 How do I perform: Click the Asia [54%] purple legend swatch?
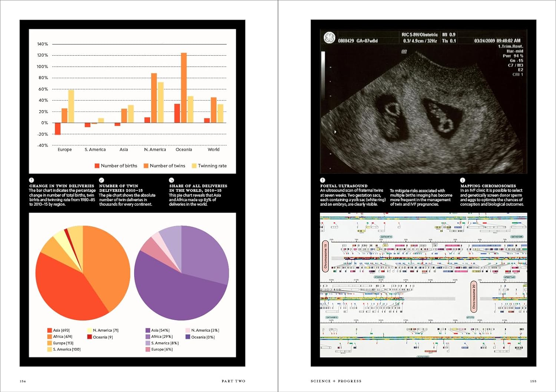click(148, 330)
